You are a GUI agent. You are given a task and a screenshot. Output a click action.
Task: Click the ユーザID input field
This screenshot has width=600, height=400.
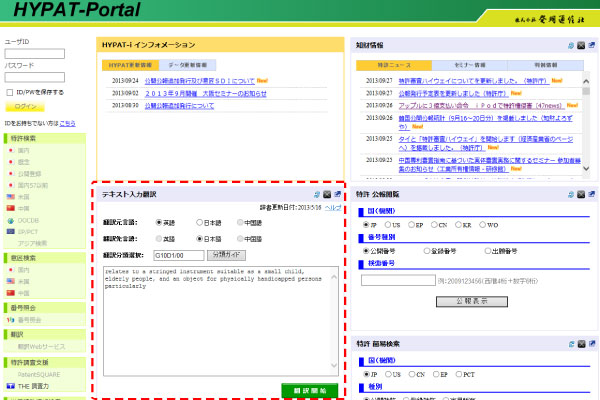click(35, 53)
